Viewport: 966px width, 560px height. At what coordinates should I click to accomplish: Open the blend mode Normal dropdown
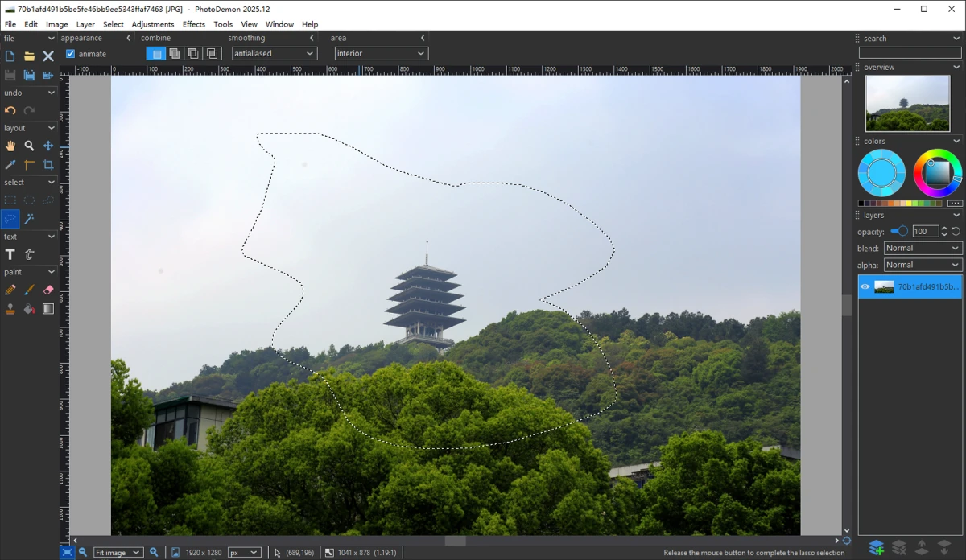[923, 248]
